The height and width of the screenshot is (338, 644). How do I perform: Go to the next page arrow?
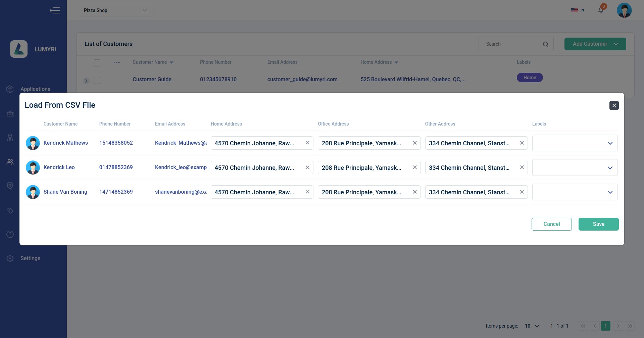(618, 326)
